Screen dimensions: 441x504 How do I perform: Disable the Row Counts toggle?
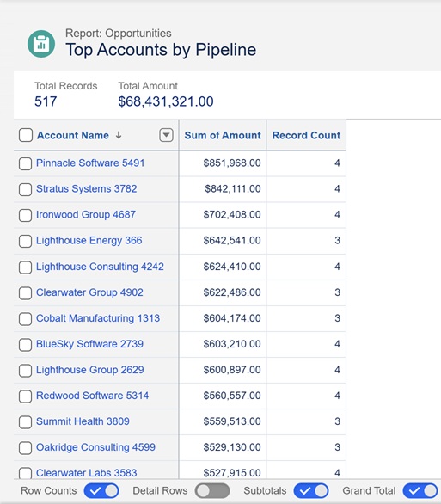101,491
